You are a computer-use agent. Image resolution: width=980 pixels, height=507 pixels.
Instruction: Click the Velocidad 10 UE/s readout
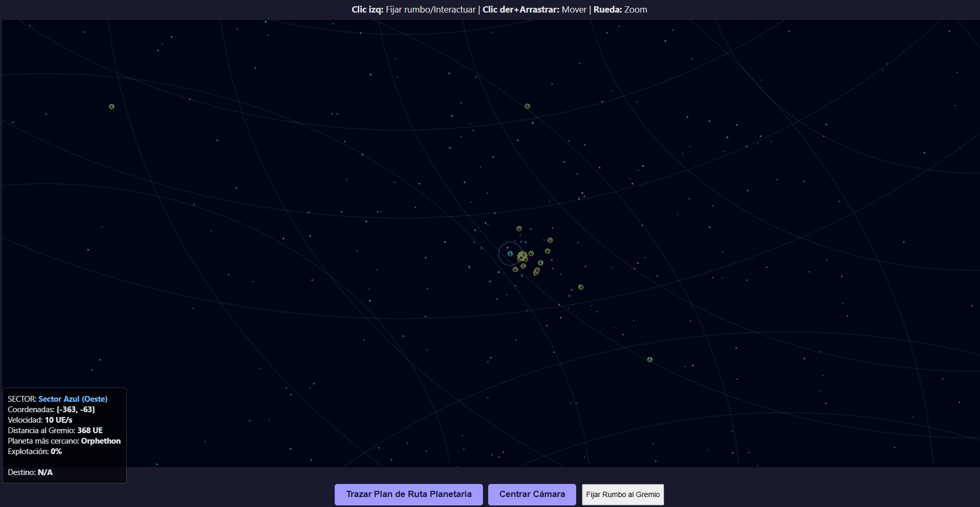coord(40,420)
